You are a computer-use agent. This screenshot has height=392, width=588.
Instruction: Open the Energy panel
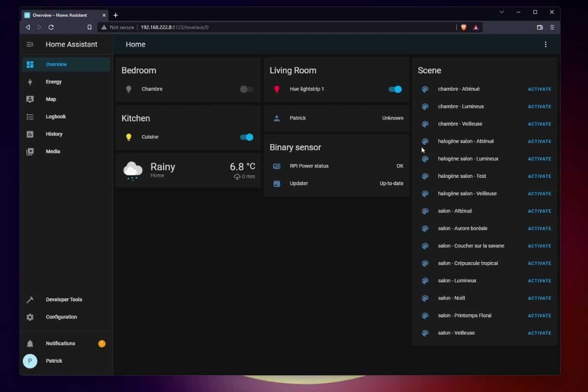tap(66, 82)
